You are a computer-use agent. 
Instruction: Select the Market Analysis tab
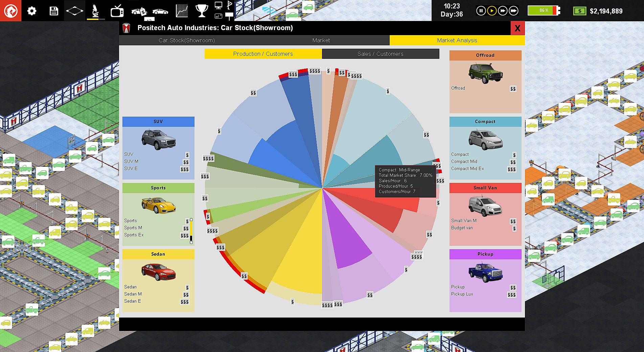pyautogui.click(x=457, y=40)
